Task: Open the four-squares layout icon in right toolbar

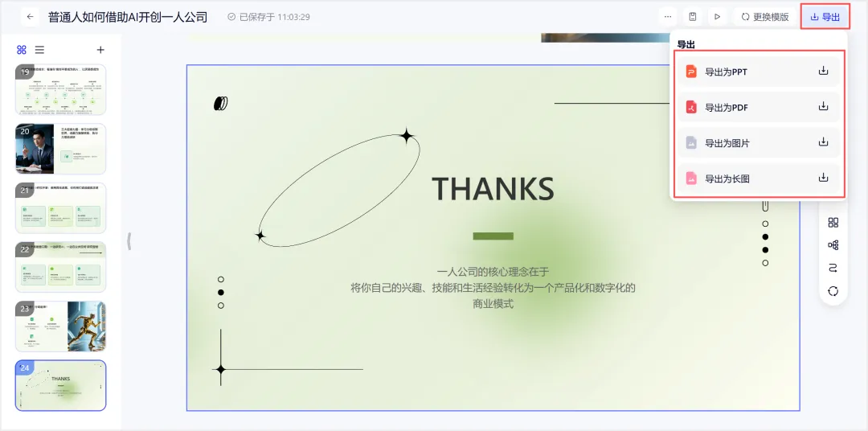Action: pos(833,223)
